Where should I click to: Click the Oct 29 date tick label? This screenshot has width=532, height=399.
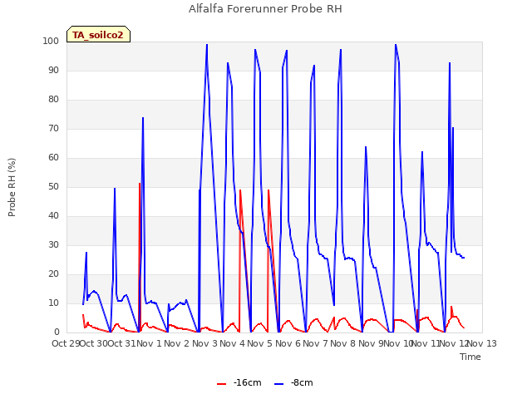click(x=66, y=343)
